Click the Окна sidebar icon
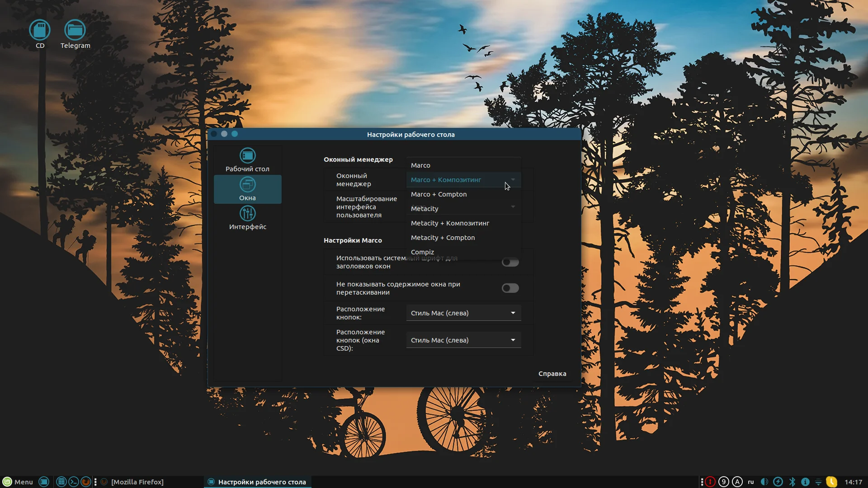The image size is (868, 488). [247, 185]
